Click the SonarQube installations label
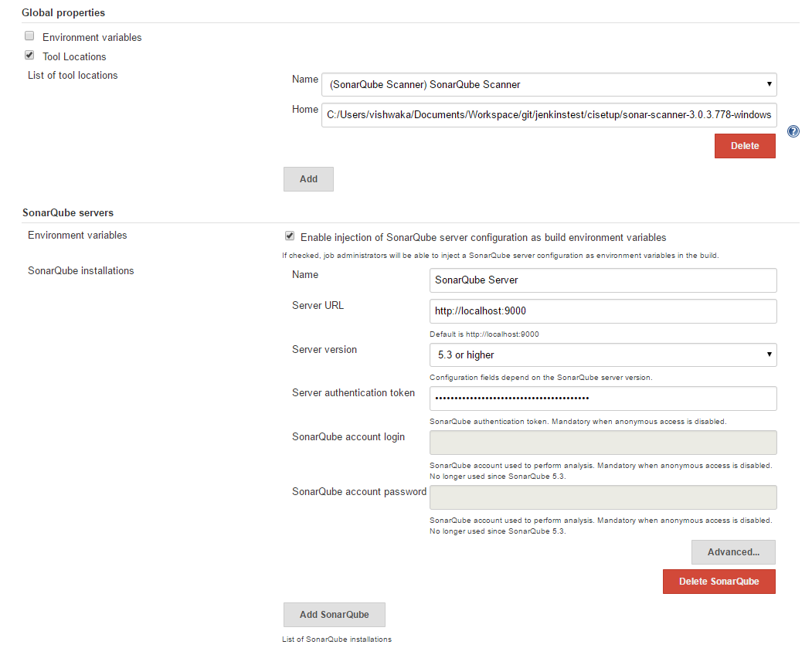The height and width of the screenshot is (648, 812). (x=80, y=270)
